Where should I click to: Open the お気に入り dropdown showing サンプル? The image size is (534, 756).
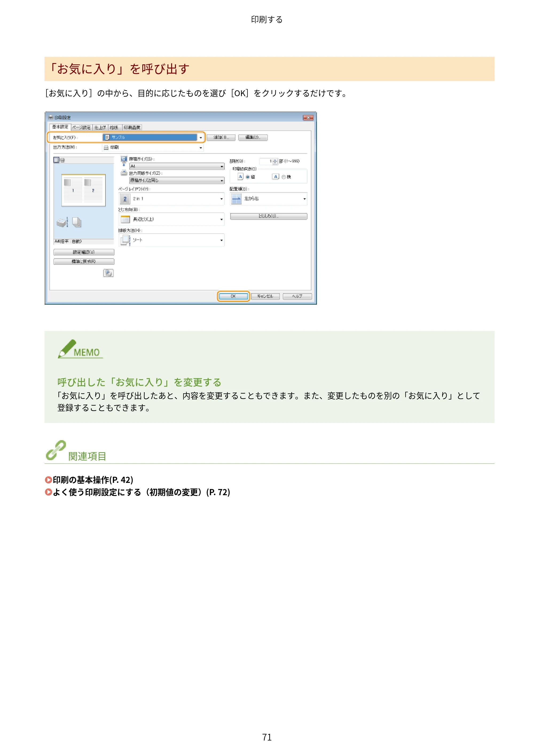(153, 137)
